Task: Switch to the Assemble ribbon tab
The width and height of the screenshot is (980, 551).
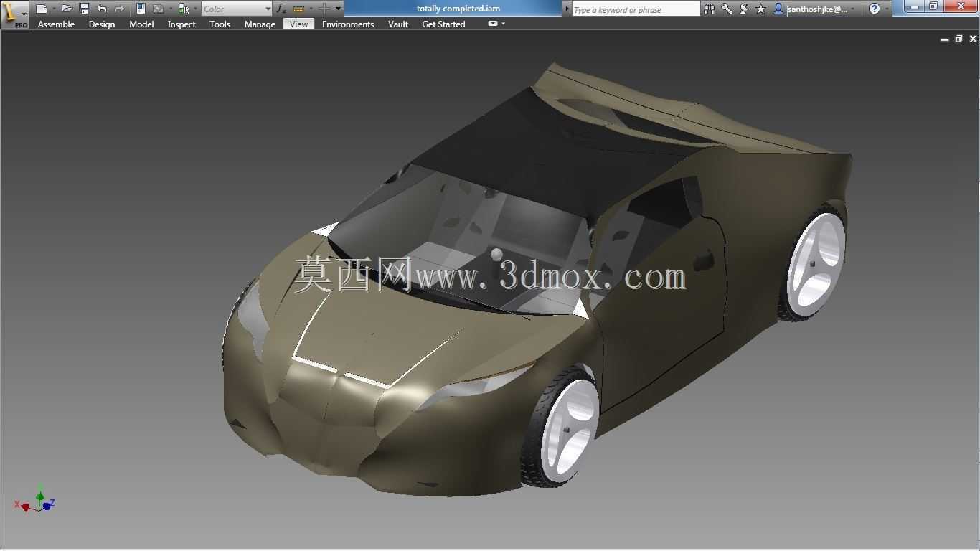Action: (56, 24)
